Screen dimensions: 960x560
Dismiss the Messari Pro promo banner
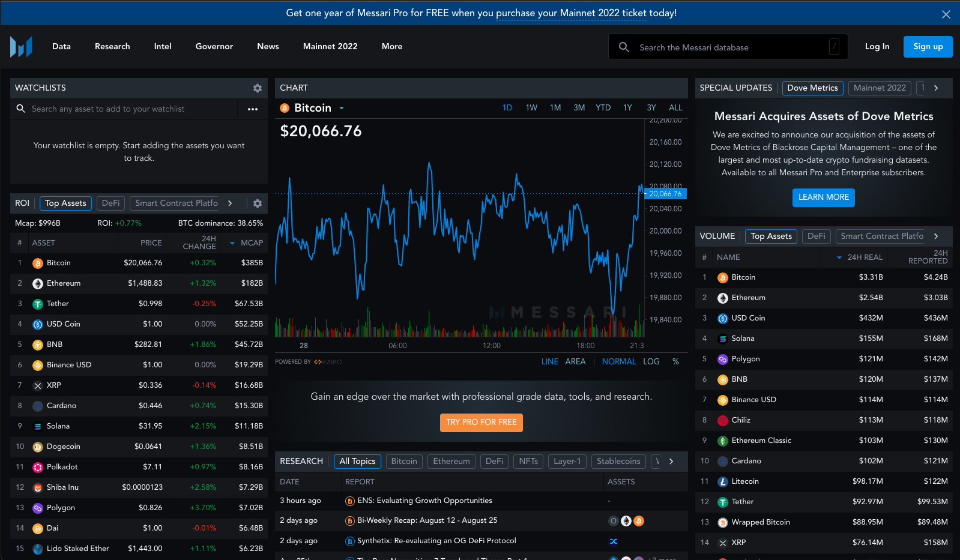(946, 14)
